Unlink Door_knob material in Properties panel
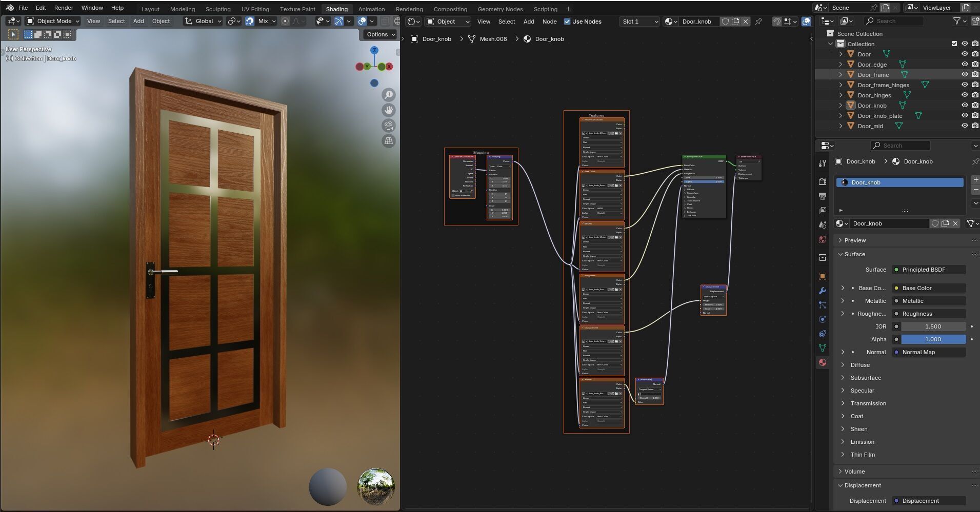The height and width of the screenshot is (512, 980). 955,223
